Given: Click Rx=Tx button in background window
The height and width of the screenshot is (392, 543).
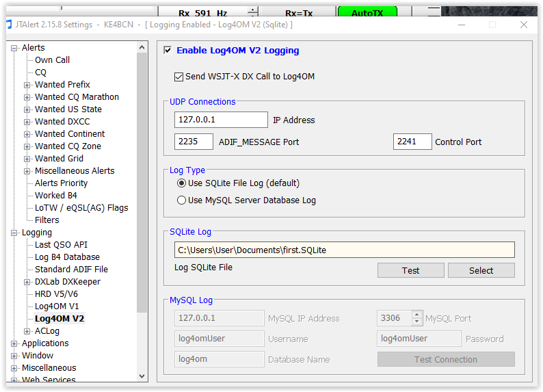Looking at the screenshot, I should point(299,12).
